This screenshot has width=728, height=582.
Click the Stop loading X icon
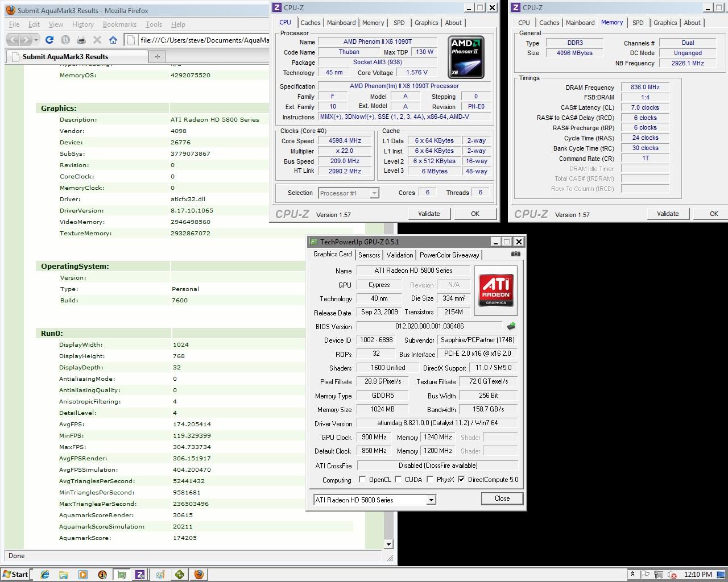97,40
